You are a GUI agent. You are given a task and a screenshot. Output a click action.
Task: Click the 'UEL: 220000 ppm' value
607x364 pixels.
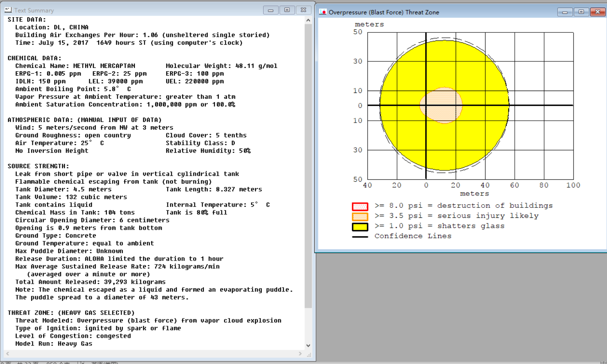194,81
